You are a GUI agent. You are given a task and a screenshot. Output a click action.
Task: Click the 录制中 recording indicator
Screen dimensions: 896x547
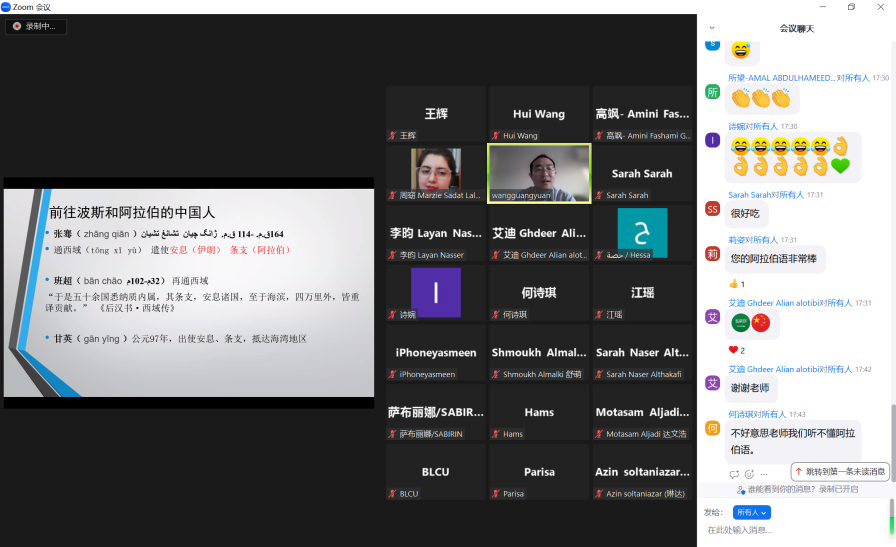(36, 26)
